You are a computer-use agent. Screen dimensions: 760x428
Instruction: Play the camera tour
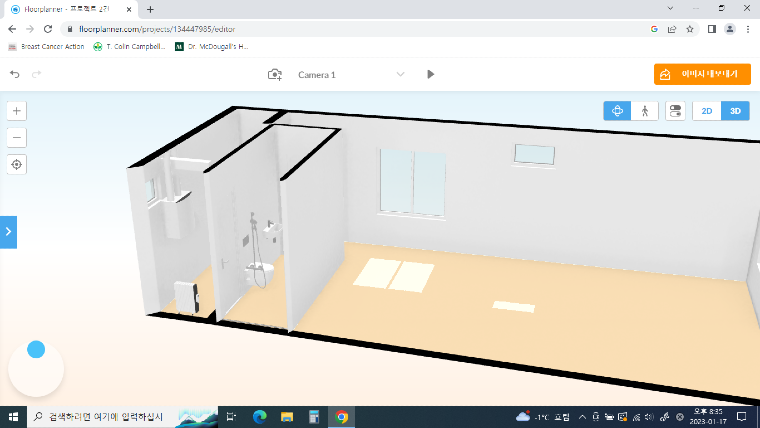tap(430, 74)
